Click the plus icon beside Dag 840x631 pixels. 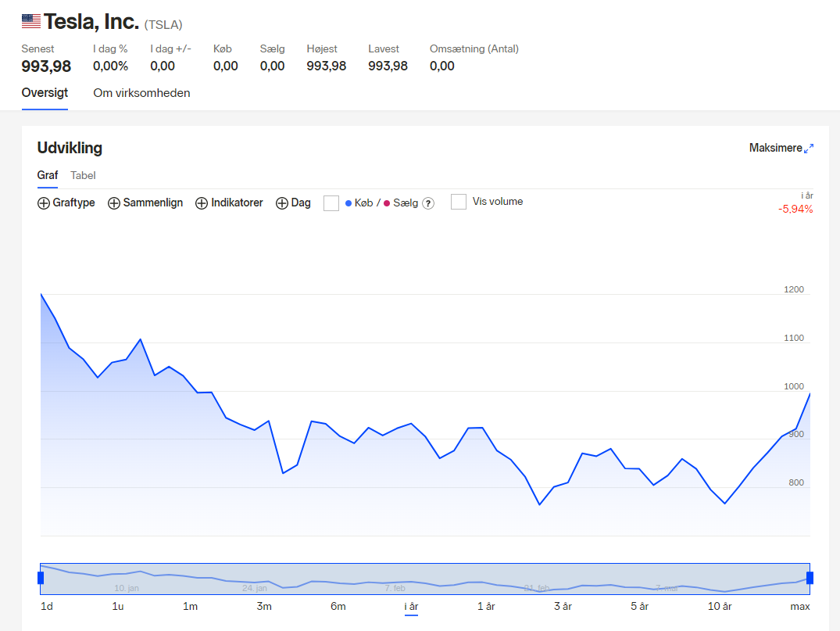click(x=282, y=203)
